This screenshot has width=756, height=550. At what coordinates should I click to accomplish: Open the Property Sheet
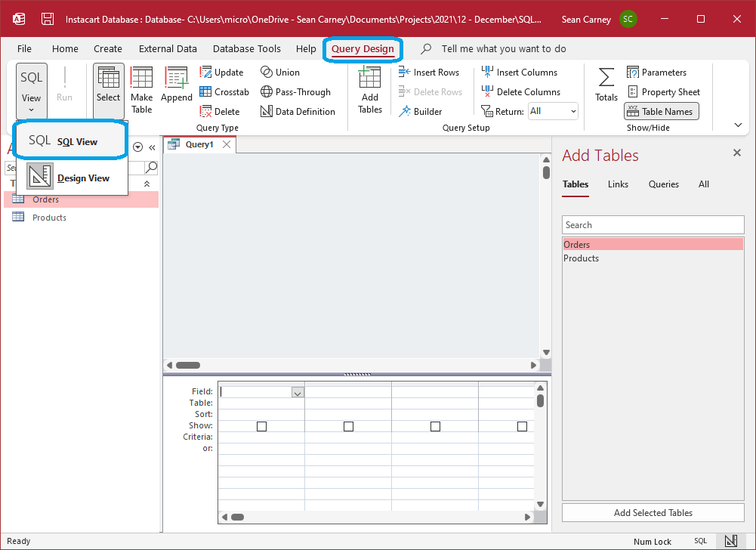pos(664,91)
